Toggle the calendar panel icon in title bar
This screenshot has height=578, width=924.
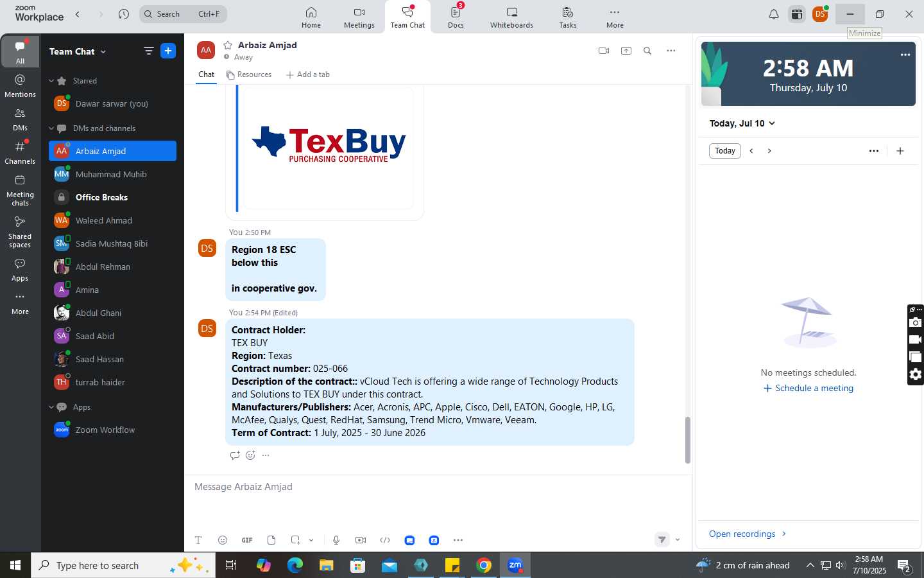coord(797,14)
